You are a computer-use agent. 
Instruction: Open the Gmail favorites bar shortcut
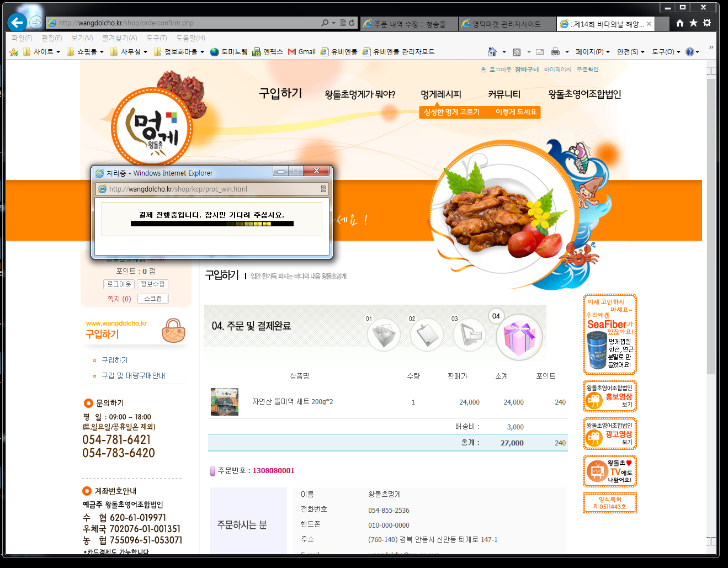[302, 52]
